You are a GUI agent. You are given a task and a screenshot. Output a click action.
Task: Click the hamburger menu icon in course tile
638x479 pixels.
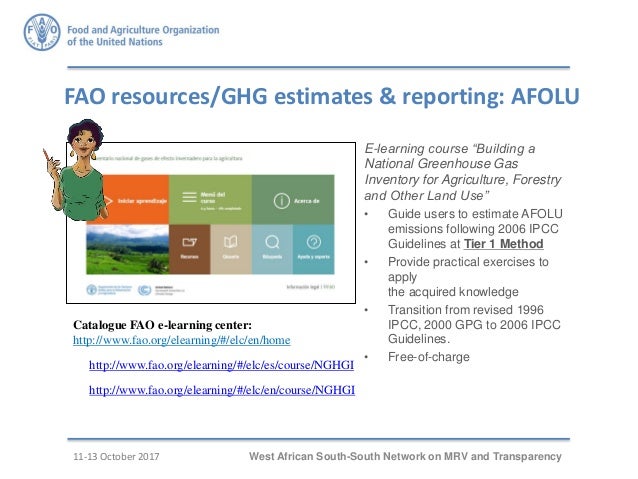point(189,197)
